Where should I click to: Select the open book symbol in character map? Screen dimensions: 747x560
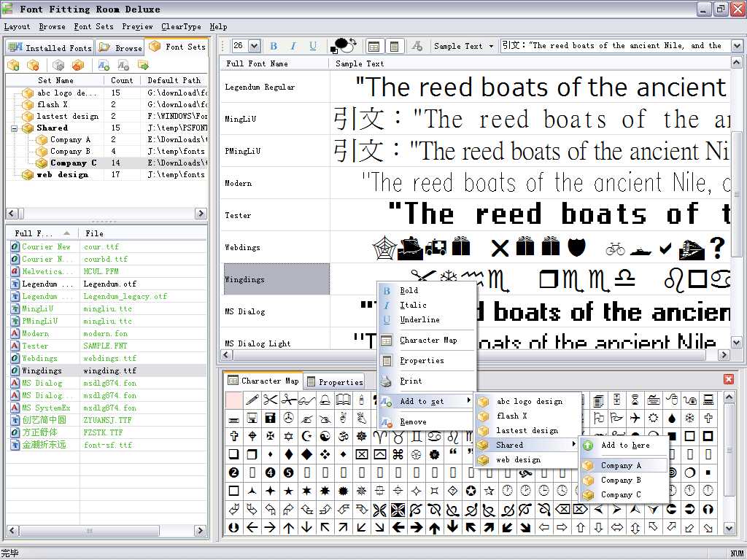click(343, 400)
